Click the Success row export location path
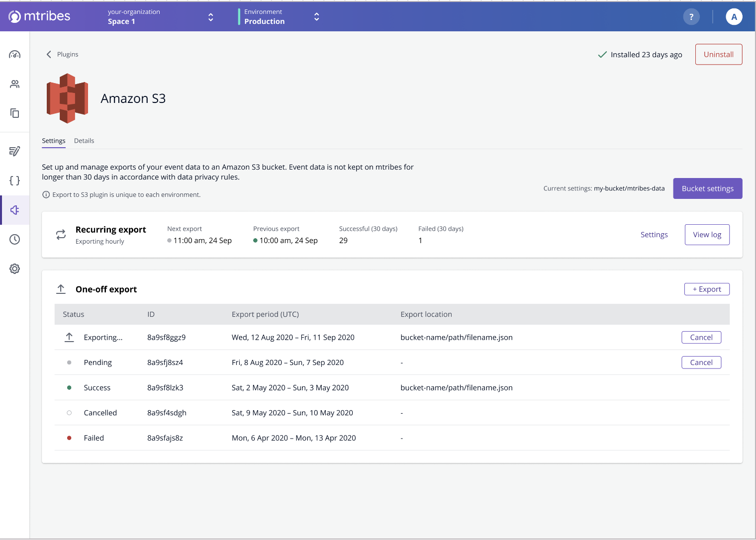This screenshot has width=756, height=540. click(457, 387)
